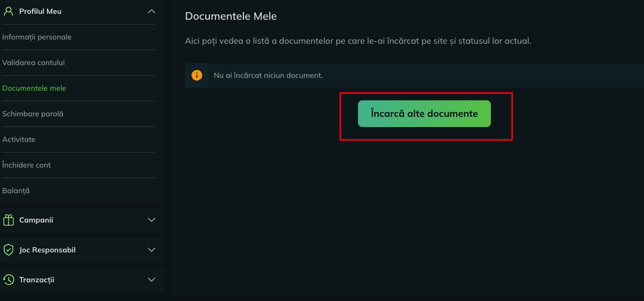The width and height of the screenshot is (644, 301).
Task: Click the Documentele Mele page heading
Action: tap(231, 16)
